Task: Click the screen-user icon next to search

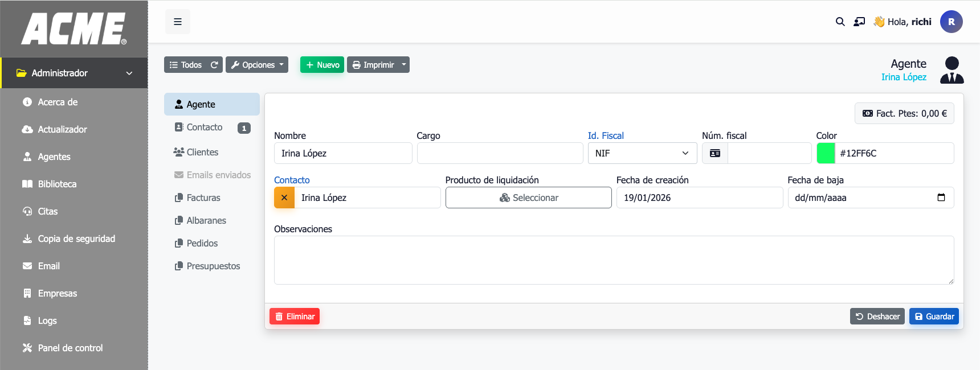Action: pos(859,22)
